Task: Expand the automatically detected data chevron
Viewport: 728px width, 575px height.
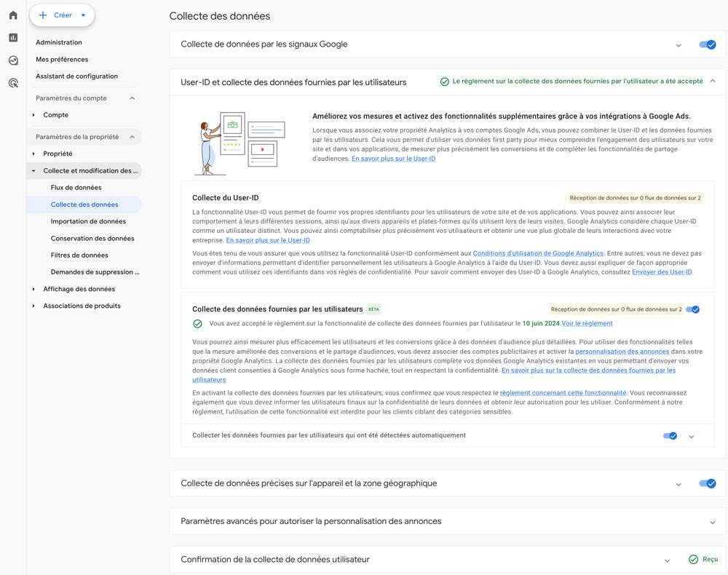Action: pos(692,437)
